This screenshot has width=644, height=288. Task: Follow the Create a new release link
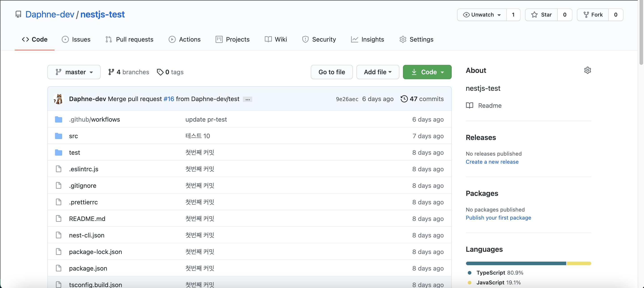tap(492, 162)
